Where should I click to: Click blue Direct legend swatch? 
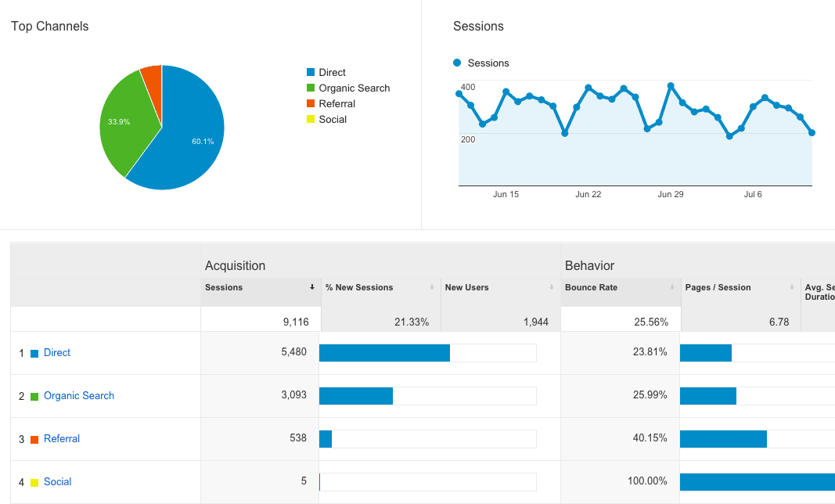(x=311, y=73)
